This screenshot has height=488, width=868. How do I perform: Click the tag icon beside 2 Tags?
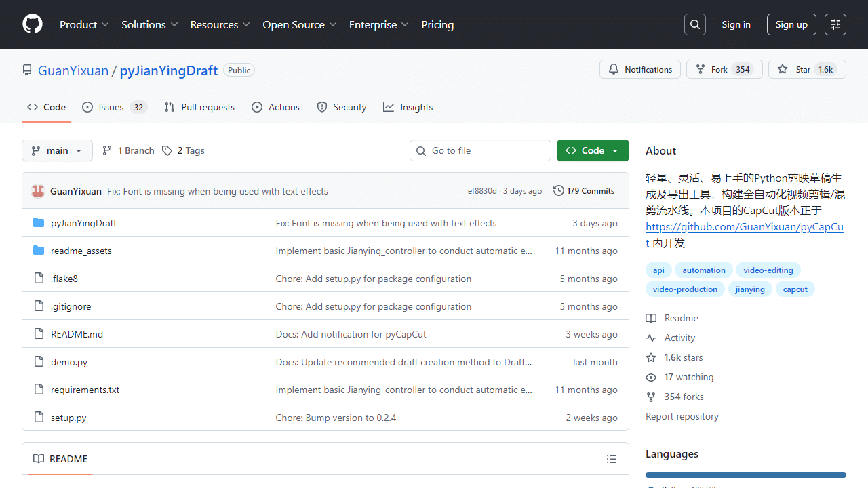tap(167, 150)
